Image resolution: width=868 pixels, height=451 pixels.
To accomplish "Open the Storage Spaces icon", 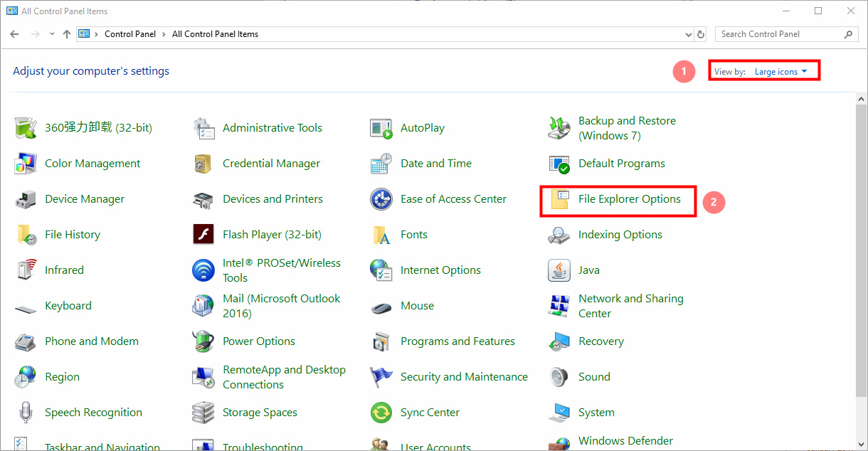I will coord(203,413).
